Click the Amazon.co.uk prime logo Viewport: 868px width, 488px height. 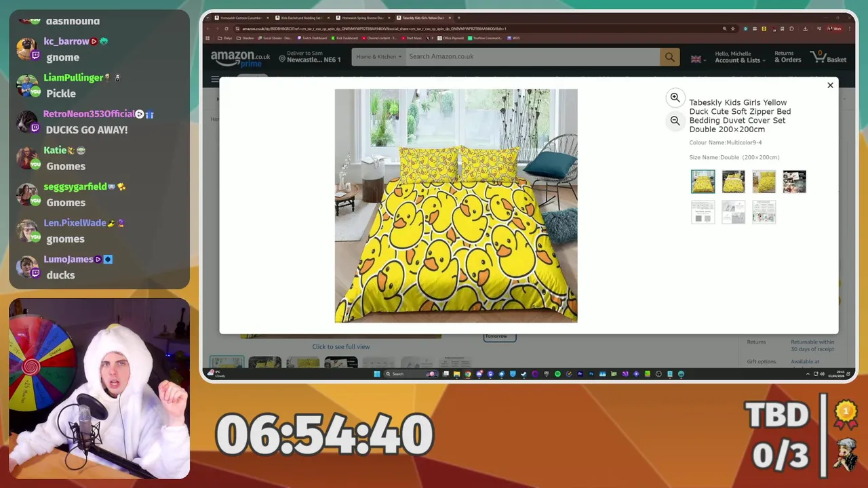click(x=240, y=58)
